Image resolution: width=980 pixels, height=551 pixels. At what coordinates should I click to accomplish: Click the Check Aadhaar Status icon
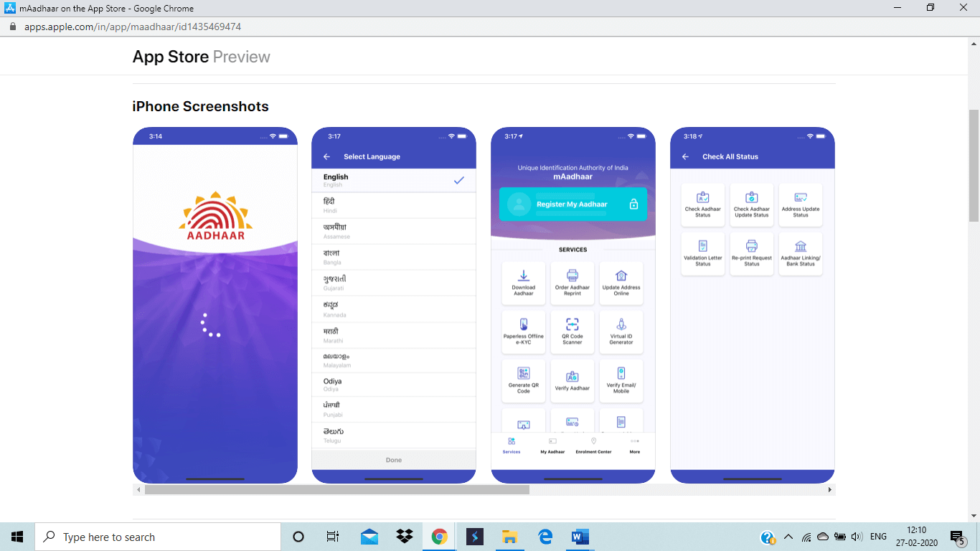pyautogui.click(x=702, y=198)
